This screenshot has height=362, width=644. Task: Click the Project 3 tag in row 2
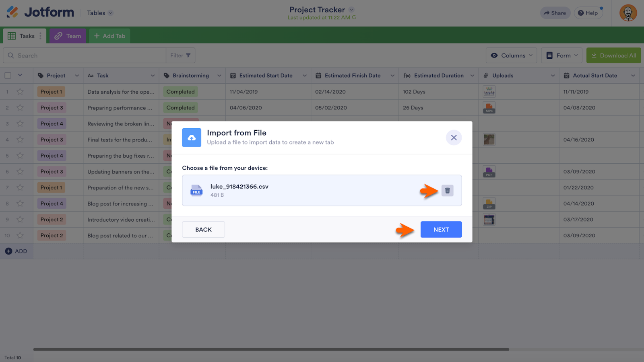pyautogui.click(x=52, y=108)
